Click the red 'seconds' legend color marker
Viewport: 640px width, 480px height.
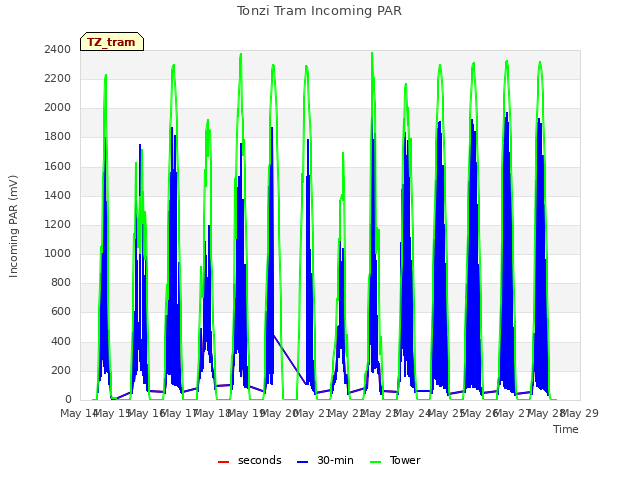(x=223, y=462)
